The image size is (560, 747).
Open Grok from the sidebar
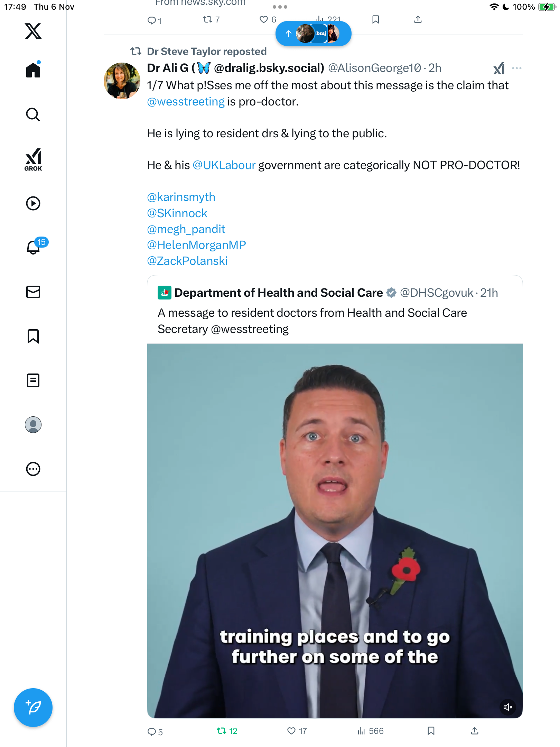(33, 159)
